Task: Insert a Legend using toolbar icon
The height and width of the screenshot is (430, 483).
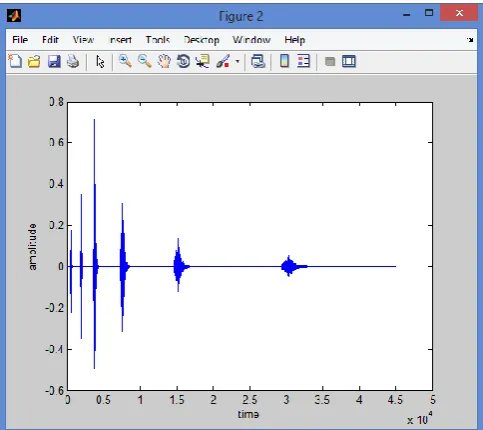Action: pos(303,61)
